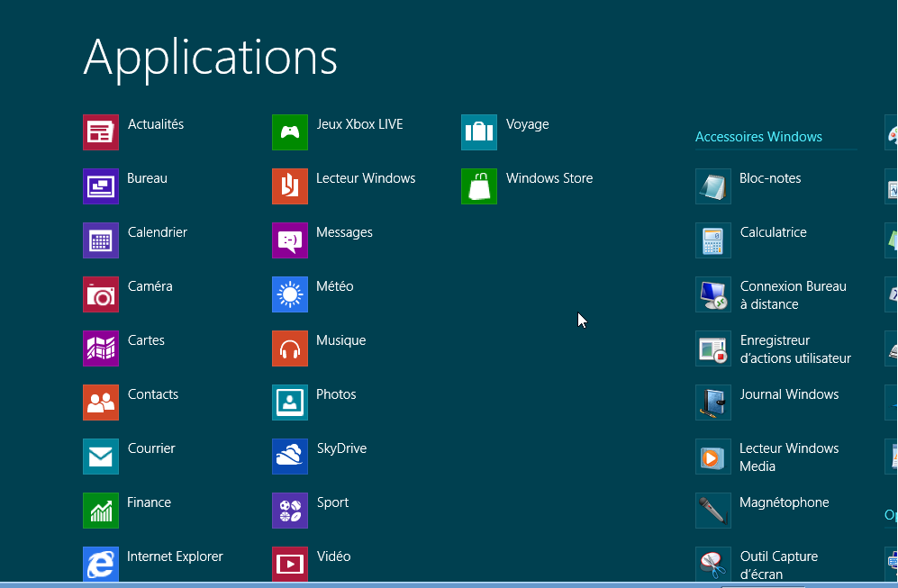Open the Calculatrice icon
The image size is (898, 588).
pos(712,240)
